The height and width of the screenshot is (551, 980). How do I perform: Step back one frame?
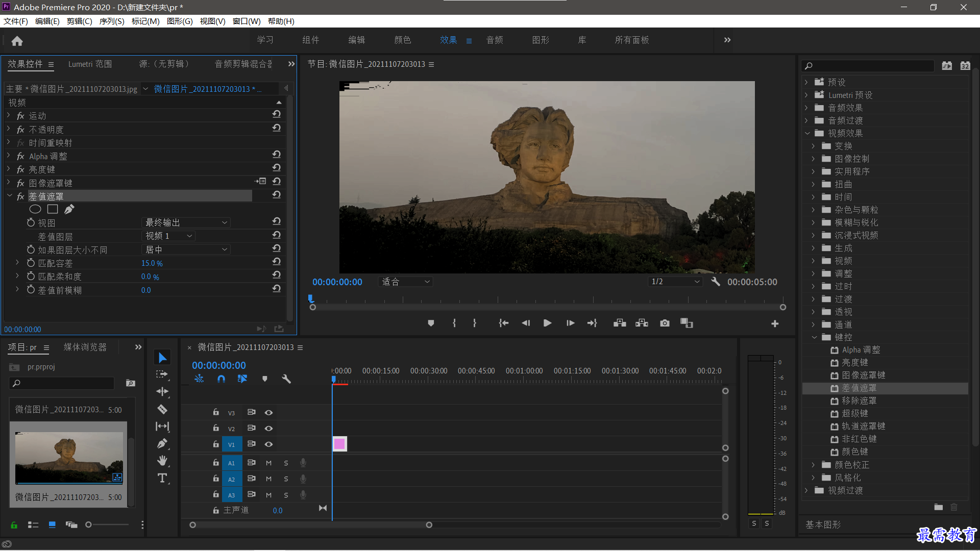[526, 323]
